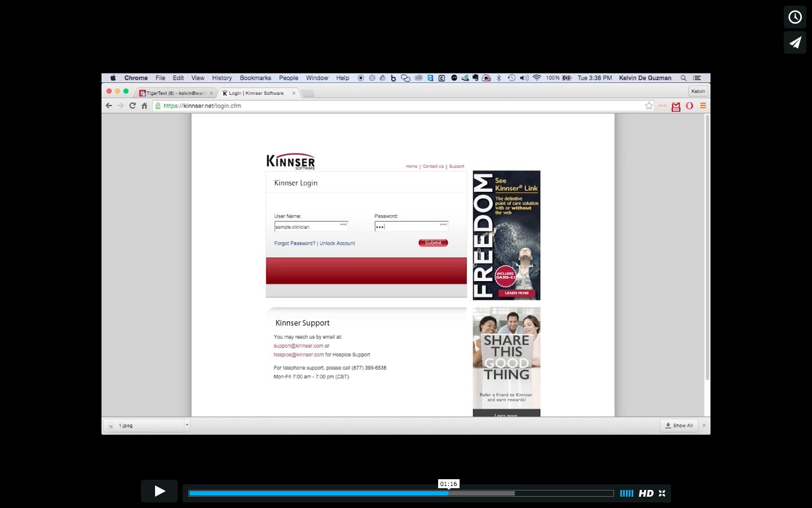
Task: Click the Forgot Password link
Action: pos(294,243)
